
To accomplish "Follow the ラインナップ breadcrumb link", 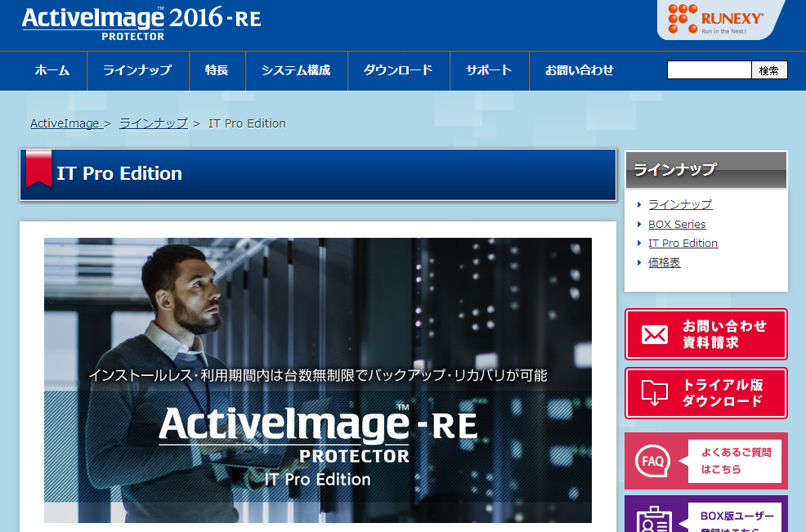I will pyautogui.click(x=154, y=123).
